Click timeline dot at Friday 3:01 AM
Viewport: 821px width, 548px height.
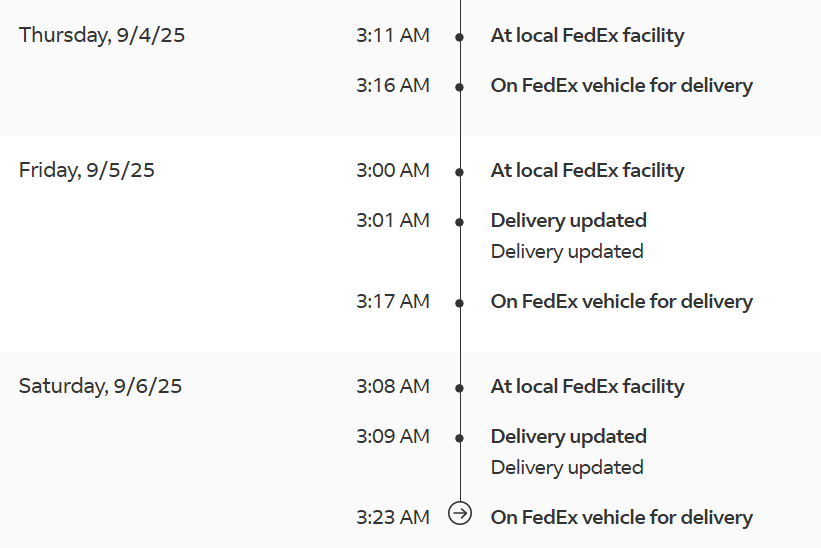click(x=459, y=222)
